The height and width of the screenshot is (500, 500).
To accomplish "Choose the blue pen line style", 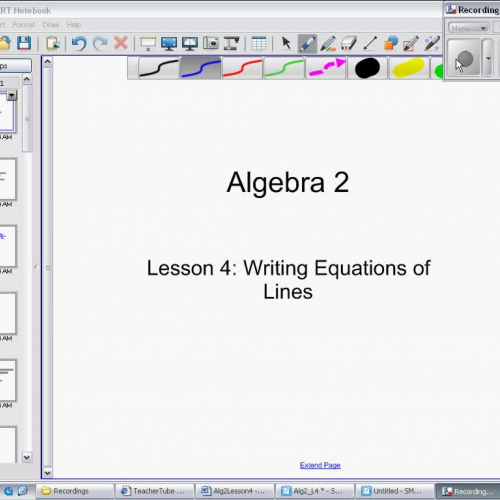I will [200, 68].
